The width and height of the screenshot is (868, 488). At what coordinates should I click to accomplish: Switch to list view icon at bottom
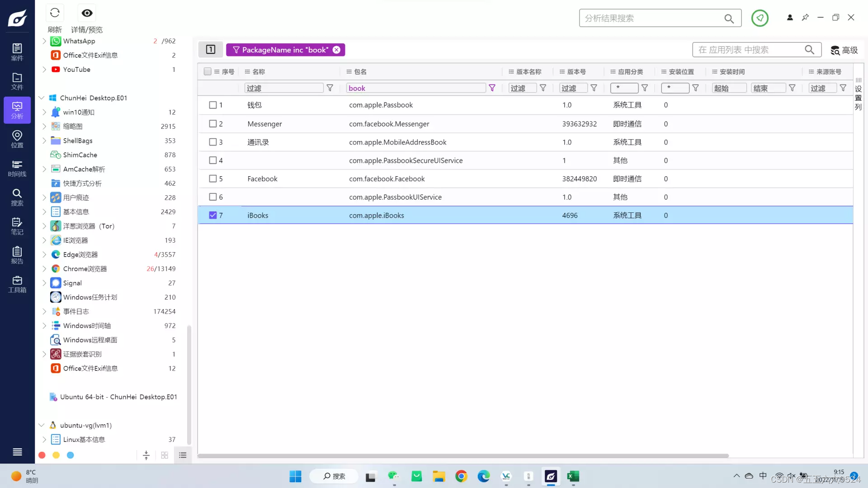(183, 455)
